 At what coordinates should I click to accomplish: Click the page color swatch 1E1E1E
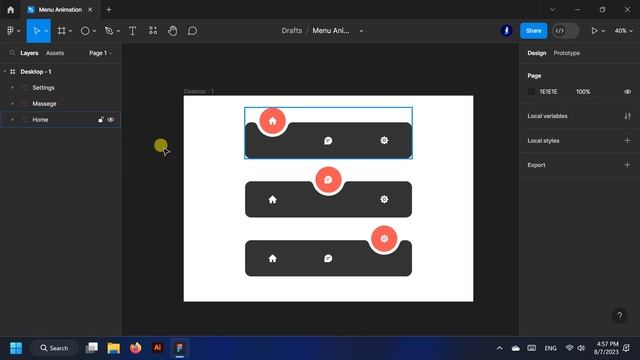point(531,92)
